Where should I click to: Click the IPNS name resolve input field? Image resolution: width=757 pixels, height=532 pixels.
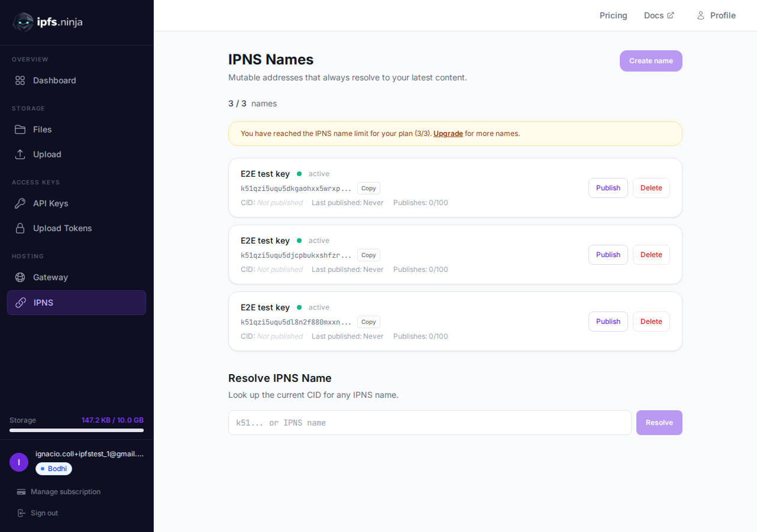point(429,423)
